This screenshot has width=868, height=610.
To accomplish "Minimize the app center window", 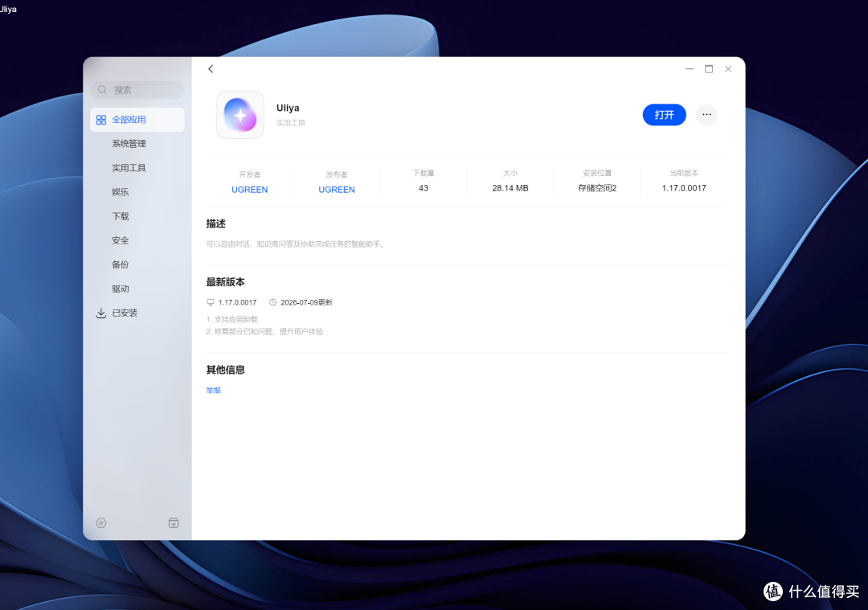I will point(690,68).
